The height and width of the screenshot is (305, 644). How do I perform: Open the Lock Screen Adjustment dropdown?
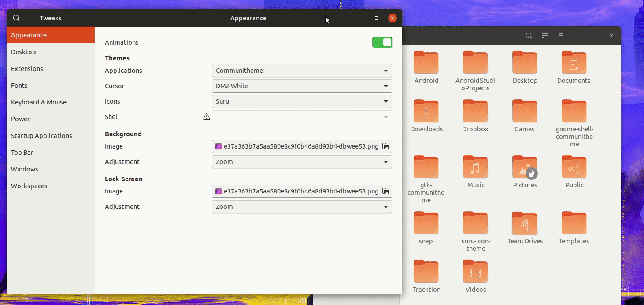point(302,207)
